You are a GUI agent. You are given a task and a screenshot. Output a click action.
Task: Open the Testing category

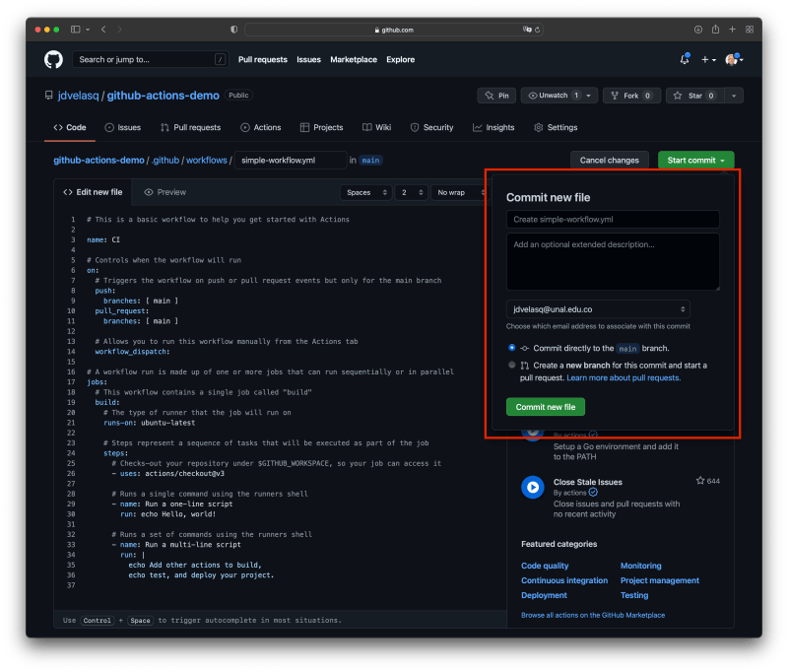pos(634,595)
